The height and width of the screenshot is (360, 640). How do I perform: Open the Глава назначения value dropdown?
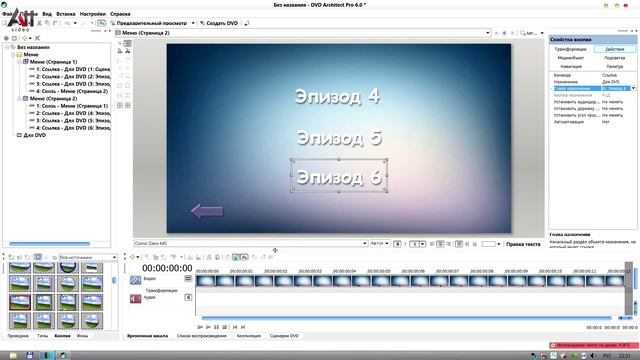[x=633, y=88]
